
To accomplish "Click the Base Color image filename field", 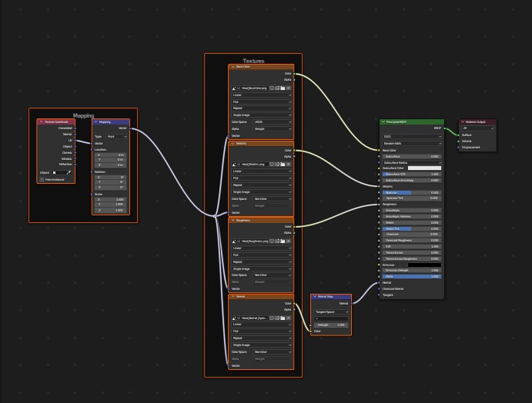I will tap(254, 88).
